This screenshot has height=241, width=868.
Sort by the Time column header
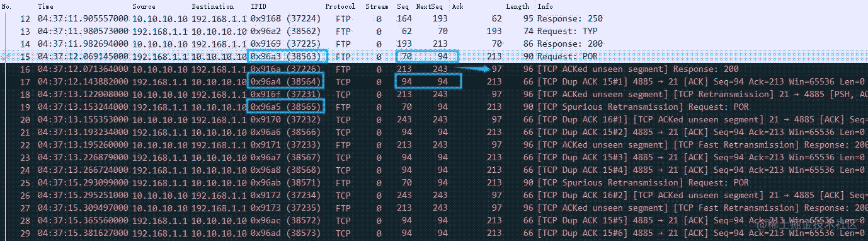pos(46,6)
